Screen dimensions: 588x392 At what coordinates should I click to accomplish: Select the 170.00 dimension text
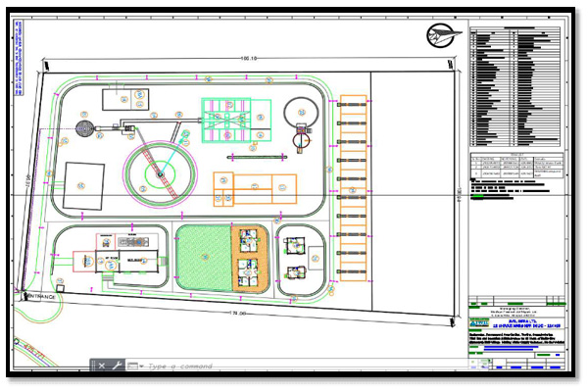(237, 313)
